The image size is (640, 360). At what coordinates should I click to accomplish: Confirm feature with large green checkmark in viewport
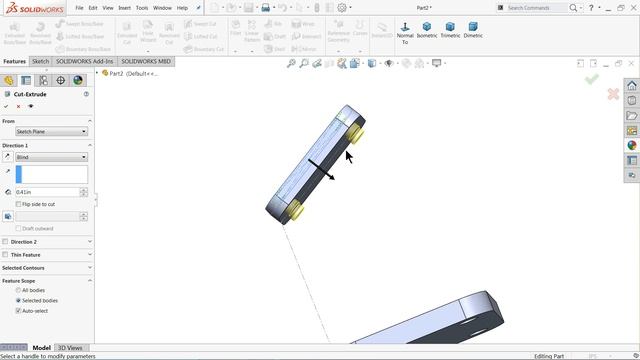(591, 79)
